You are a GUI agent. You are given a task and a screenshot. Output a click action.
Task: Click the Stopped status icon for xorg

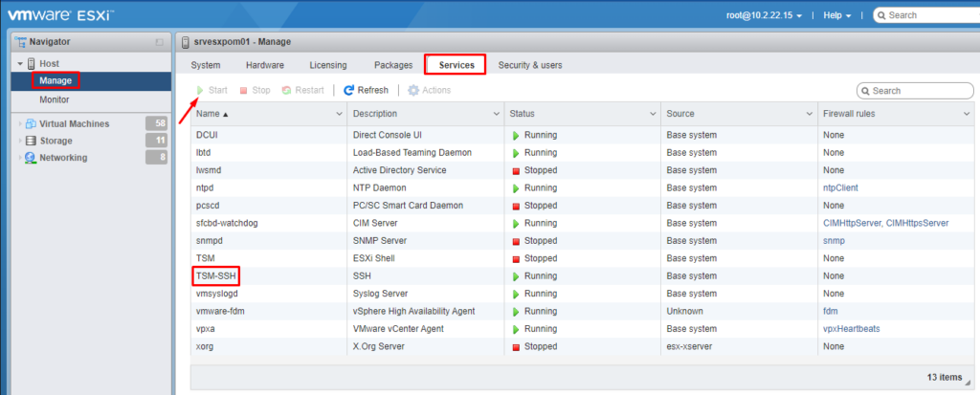[x=516, y=347]
